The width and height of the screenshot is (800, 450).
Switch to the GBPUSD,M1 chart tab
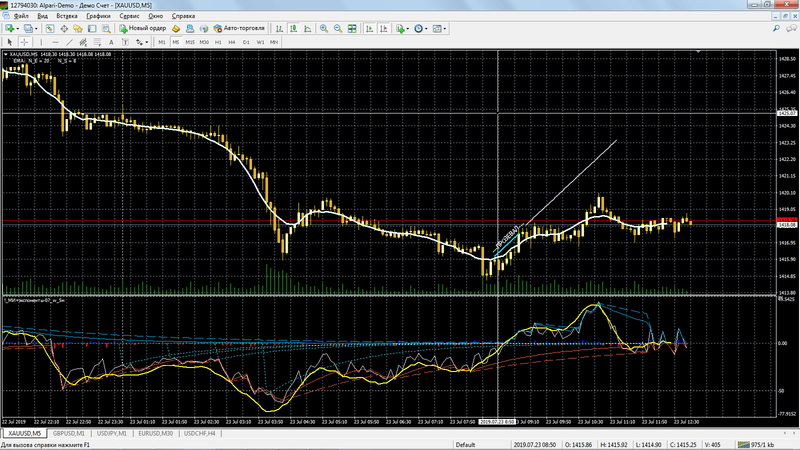pos(70,434)
